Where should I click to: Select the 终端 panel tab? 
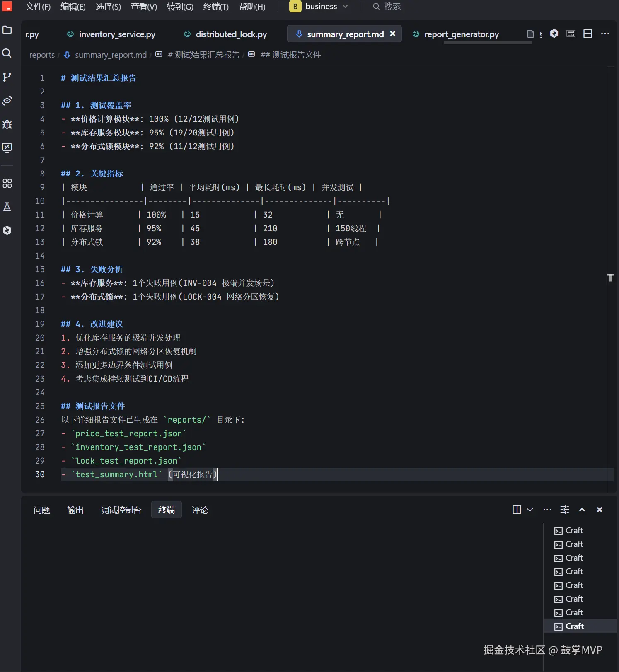click(167, 510)
